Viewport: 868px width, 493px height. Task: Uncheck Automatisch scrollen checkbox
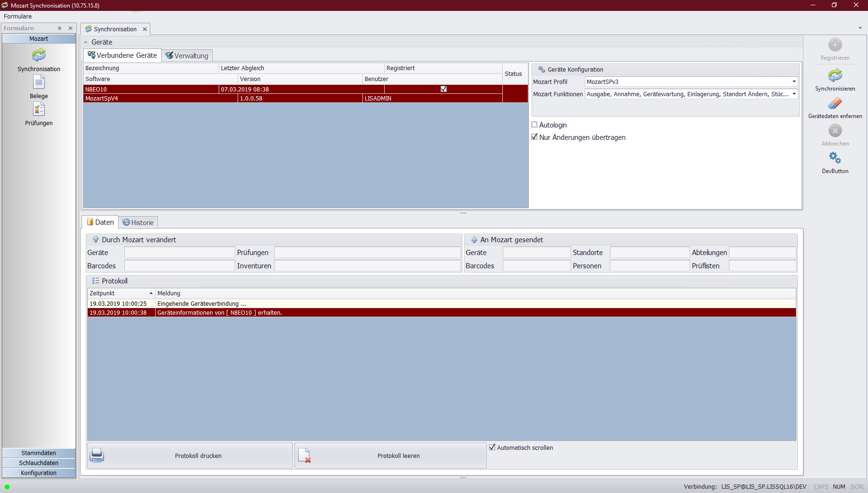coord(492,447)
